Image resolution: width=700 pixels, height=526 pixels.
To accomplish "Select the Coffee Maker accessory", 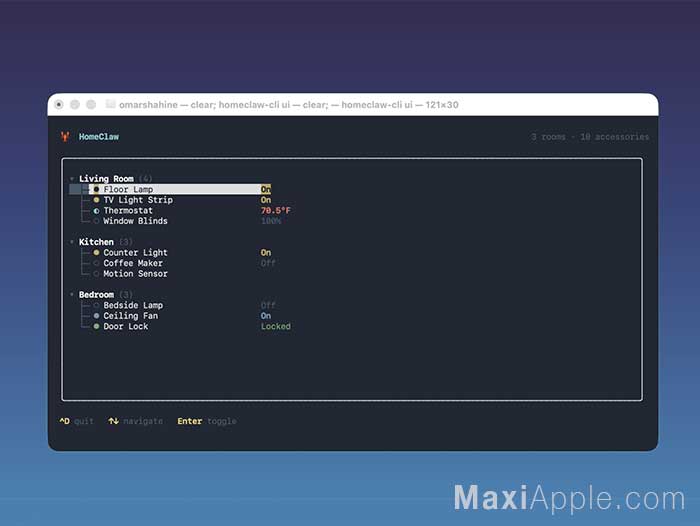I will click(x=133, y=263).
